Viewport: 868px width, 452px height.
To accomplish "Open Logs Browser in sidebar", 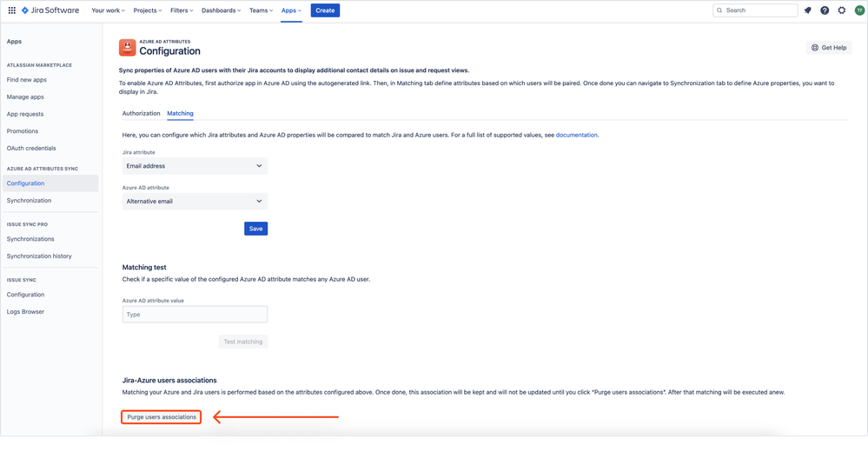I will pyautogui.click(x=25, y=312).
